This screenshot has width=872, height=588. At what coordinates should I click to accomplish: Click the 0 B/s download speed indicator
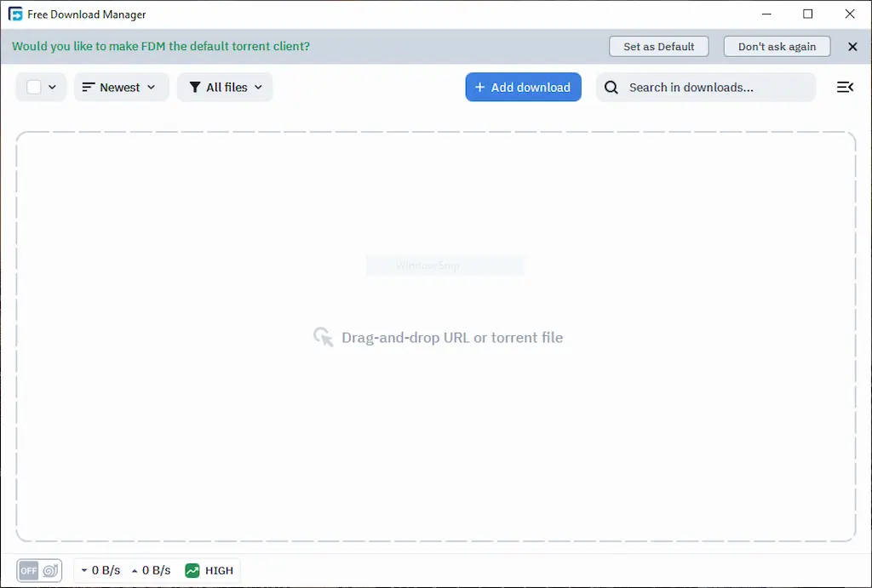pyautogui.click(x=100, y=570)
